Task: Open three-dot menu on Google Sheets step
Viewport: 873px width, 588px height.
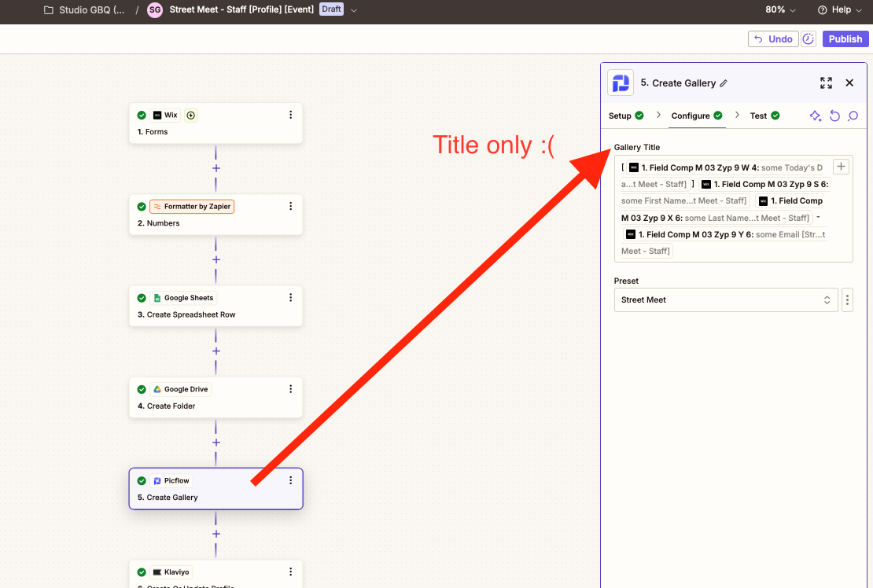Action: tap(291, 298)
